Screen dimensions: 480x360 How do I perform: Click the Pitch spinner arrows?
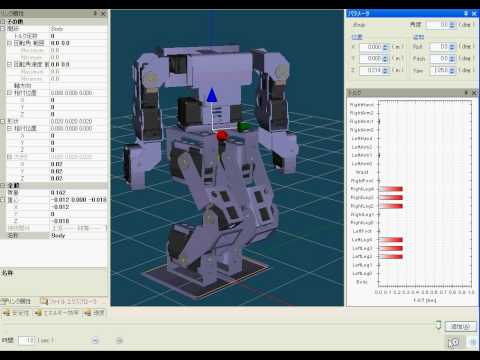click(x=452, y=59)
